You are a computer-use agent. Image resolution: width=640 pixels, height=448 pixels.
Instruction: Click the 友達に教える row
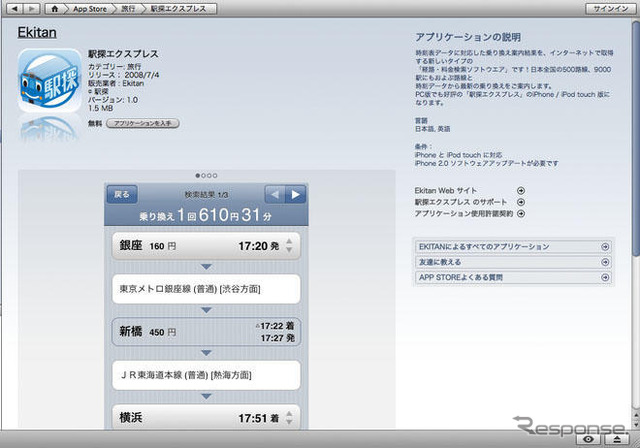click(x=513, y=262)
